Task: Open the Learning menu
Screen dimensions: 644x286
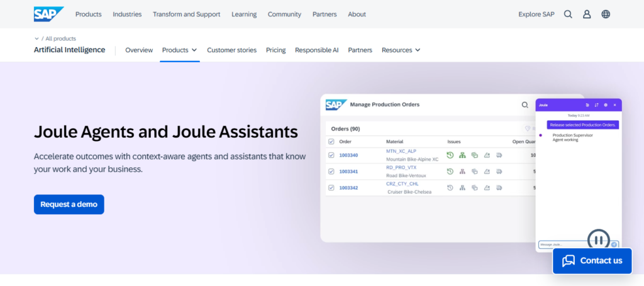Action: coord(244,14)
